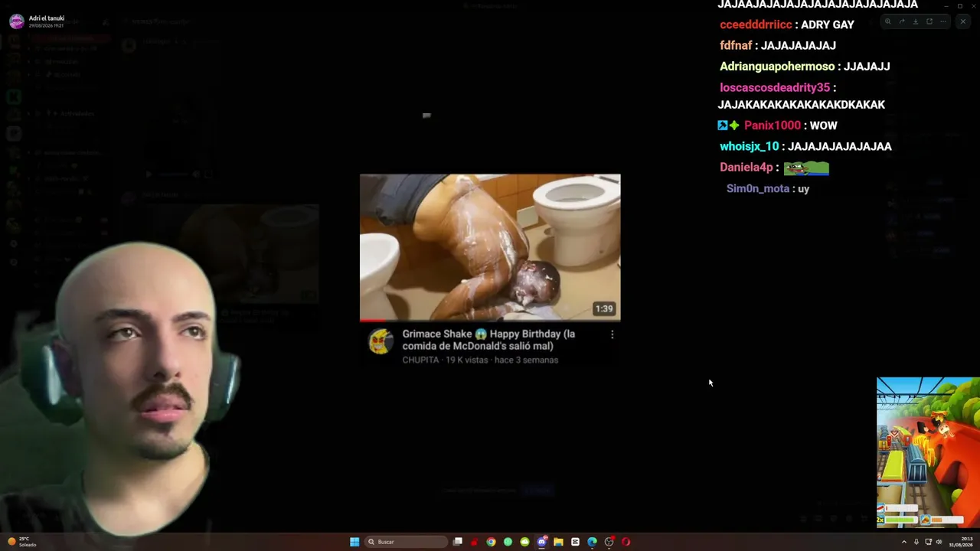Click chat username Sim0n_mota
980x551 pixels.
click(758, 188)
